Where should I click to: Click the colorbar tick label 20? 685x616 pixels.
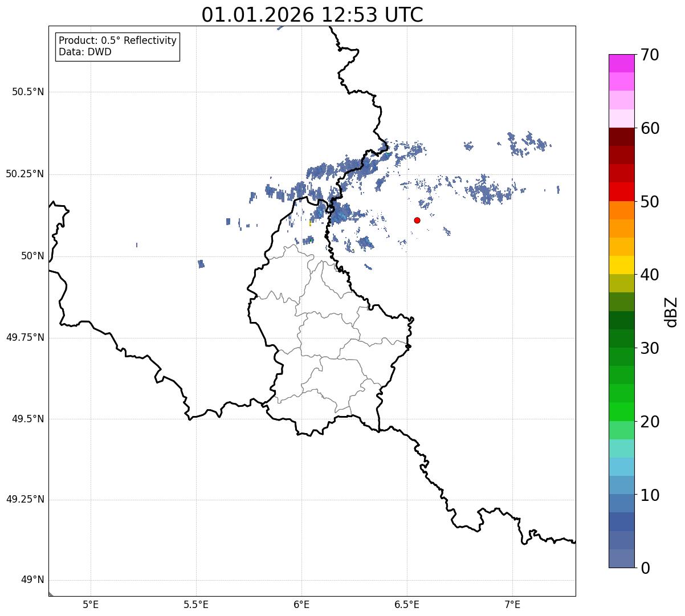point(650,422)
